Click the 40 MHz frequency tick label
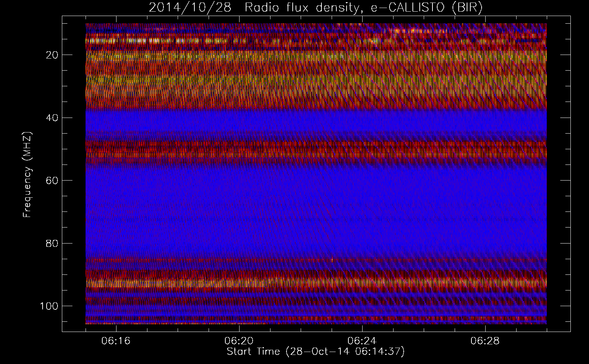This screenshot has height=364, width=589. click(52, 118)
